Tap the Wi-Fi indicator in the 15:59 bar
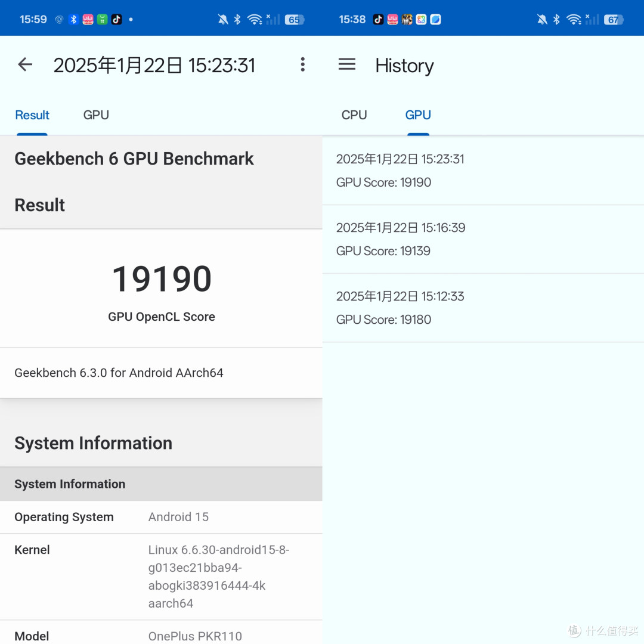The image size is (644, 644). [255, 19]
